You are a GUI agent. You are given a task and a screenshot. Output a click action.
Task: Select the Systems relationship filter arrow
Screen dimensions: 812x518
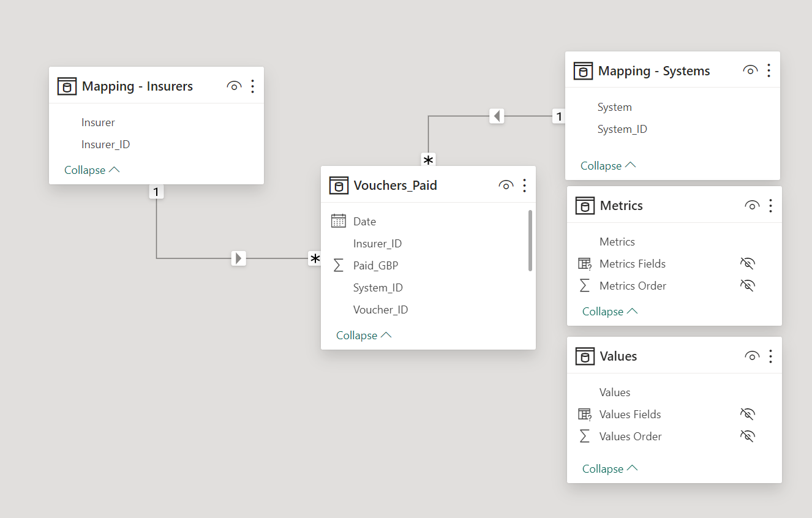pyautogui.click(x=497, y=116)
